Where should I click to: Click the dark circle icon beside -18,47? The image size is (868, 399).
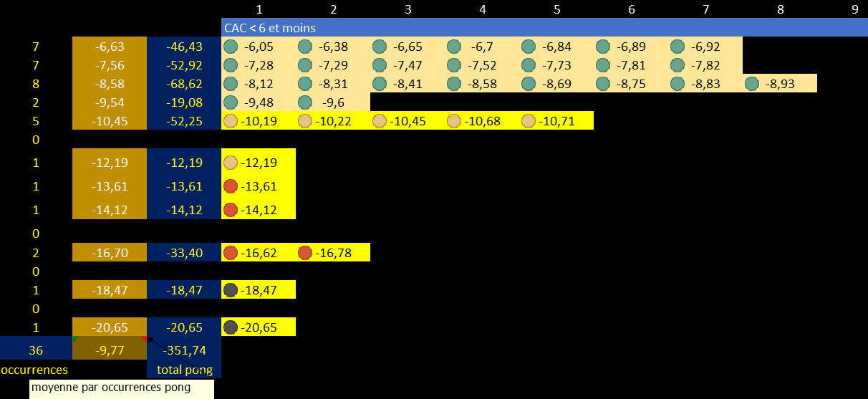tap(230, 290)
